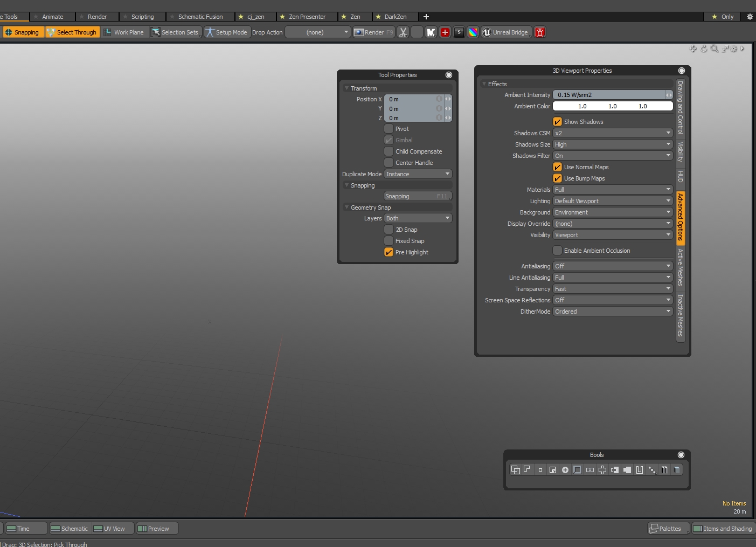Image resolution: width=756 pixels, height=547 pixels.
Task: Click the viewport pan arrows icon
Action: pos(693,49)
